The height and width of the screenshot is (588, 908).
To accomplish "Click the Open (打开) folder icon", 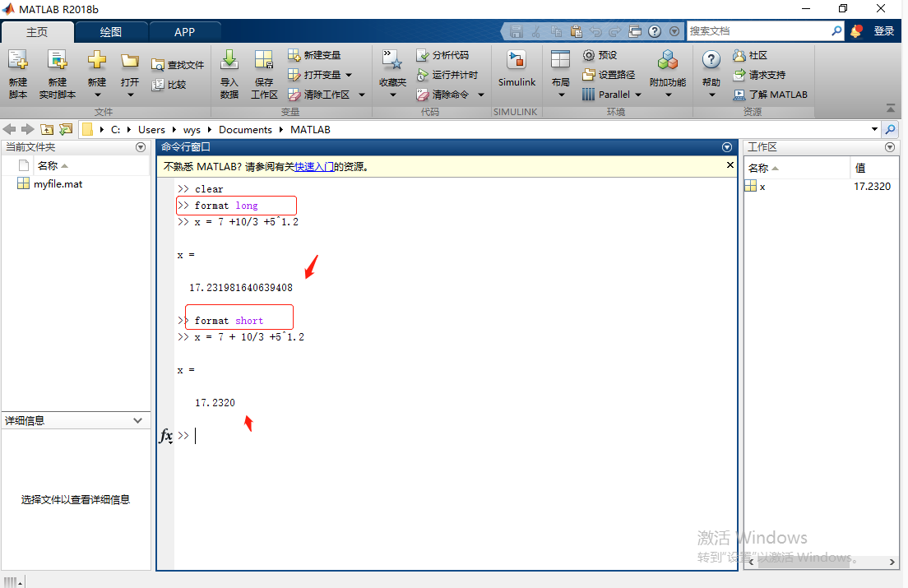I will click(130, 60).
